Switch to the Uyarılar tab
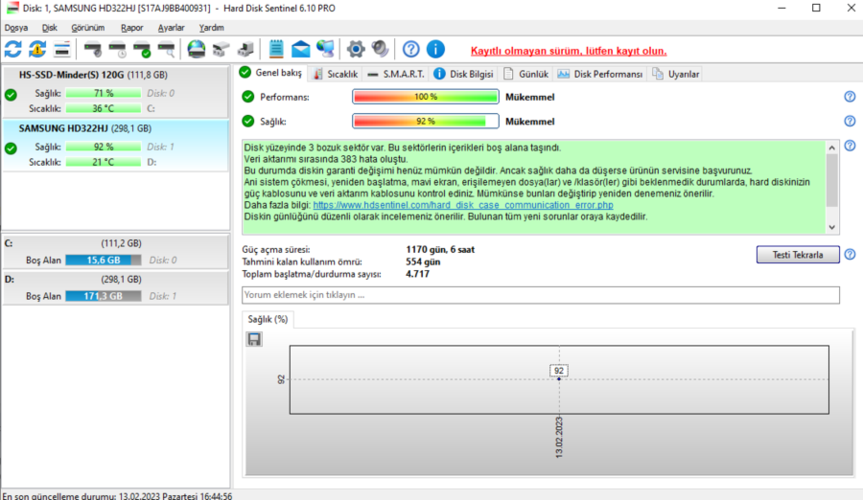This screenshot has height=500, width=863. [x=676, y=74]
